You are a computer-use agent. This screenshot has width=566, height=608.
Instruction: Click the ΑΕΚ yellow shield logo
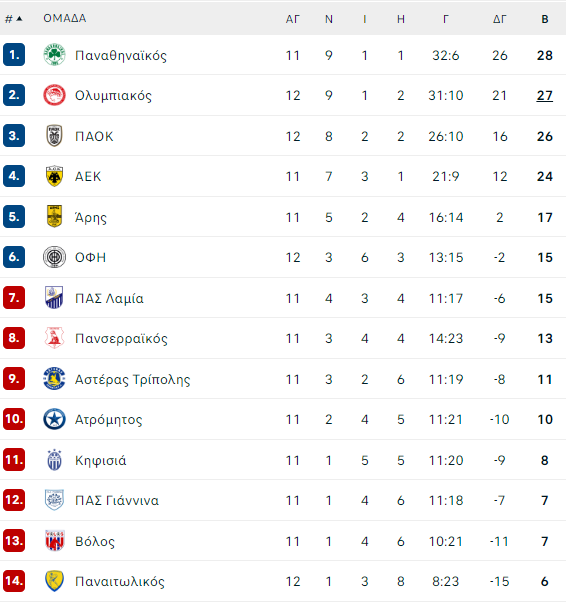pyautogui.click(x=54, y=176)
